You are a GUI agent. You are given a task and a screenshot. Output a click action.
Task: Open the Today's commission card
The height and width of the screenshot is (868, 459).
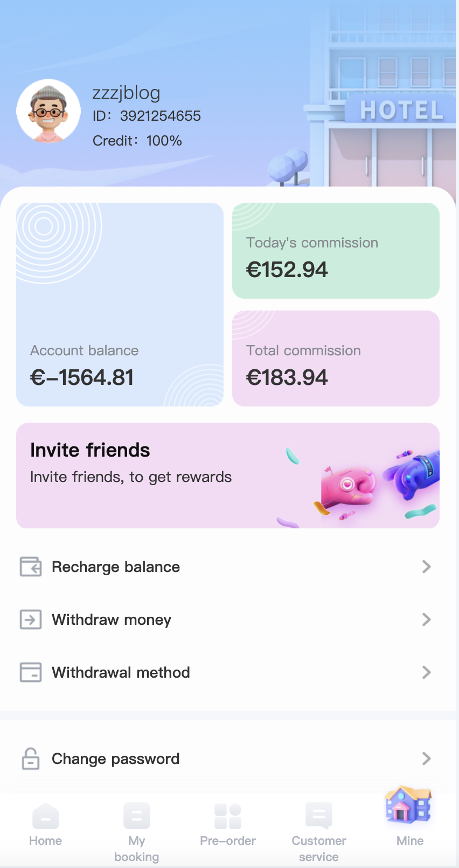336,251
